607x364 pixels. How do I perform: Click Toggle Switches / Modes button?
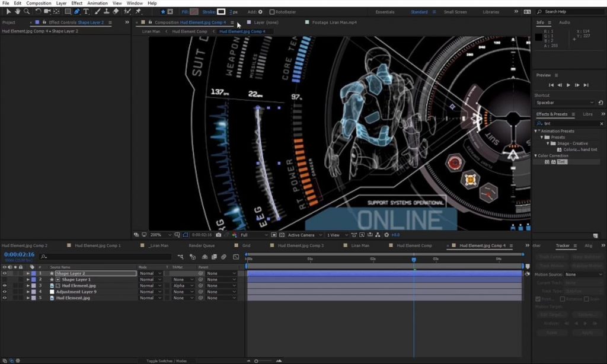167,361
